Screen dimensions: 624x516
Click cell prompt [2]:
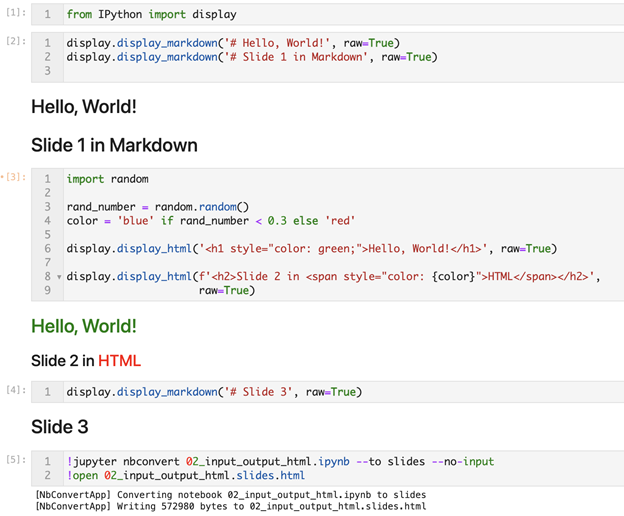click(16, 41)
